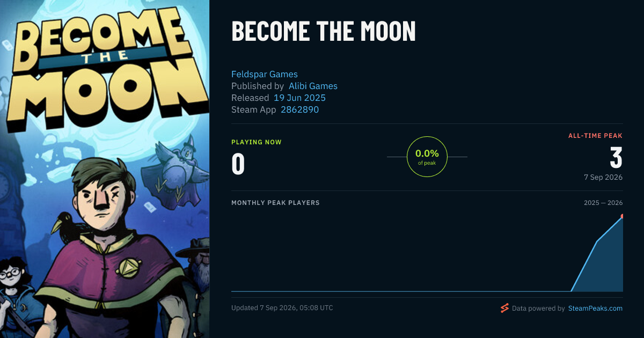The width and height of the screenshot is (644, 338).
Task: Click the release date 19 Jun 2025
Action: 299,98
